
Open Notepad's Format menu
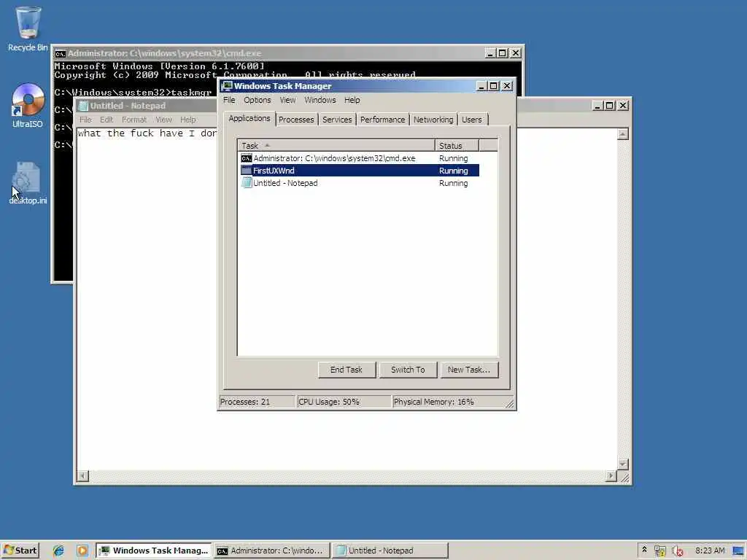pos(134,120)
